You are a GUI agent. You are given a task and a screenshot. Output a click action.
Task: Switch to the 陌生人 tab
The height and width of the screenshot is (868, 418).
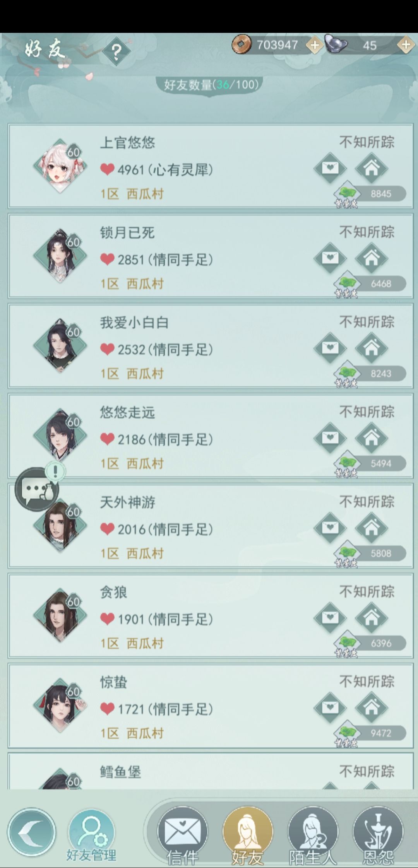click(x=313, y=836)
